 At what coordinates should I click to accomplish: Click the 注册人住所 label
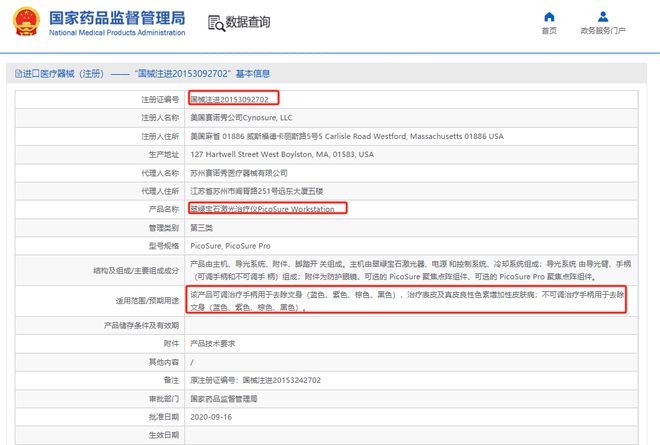pyautogui.click(x=160, y=136)
